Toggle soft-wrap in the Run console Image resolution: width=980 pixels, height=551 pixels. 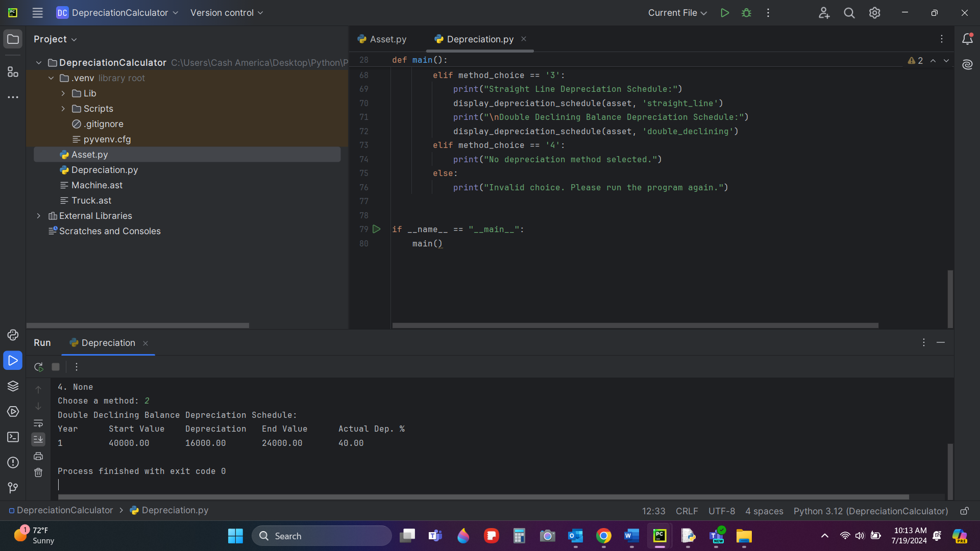tap(38, 423)
